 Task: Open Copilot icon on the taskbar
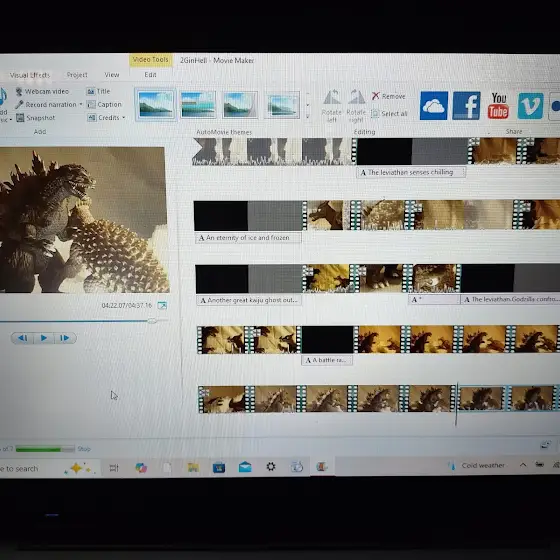click(x=141, y=468)
